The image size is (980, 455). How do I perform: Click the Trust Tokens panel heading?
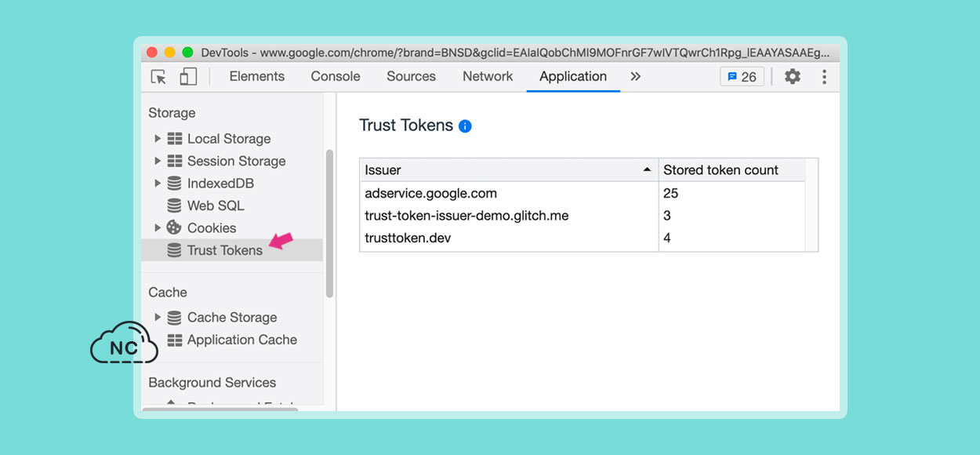(x=406, y=126)
